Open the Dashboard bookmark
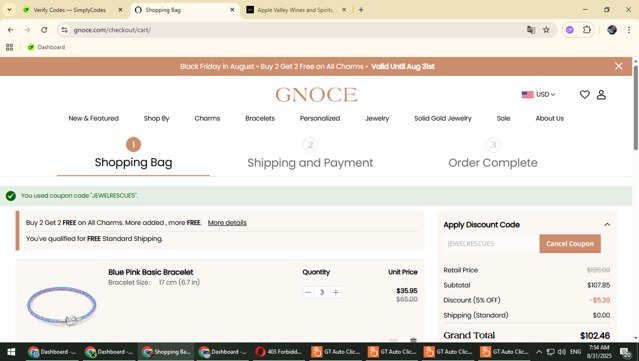The image size is (639, 361). tap(46, 47)
